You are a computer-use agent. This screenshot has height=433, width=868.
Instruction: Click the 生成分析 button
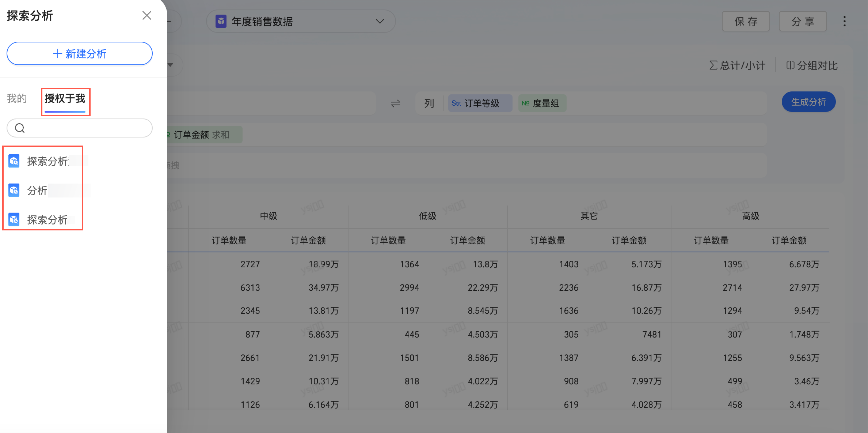808,102
